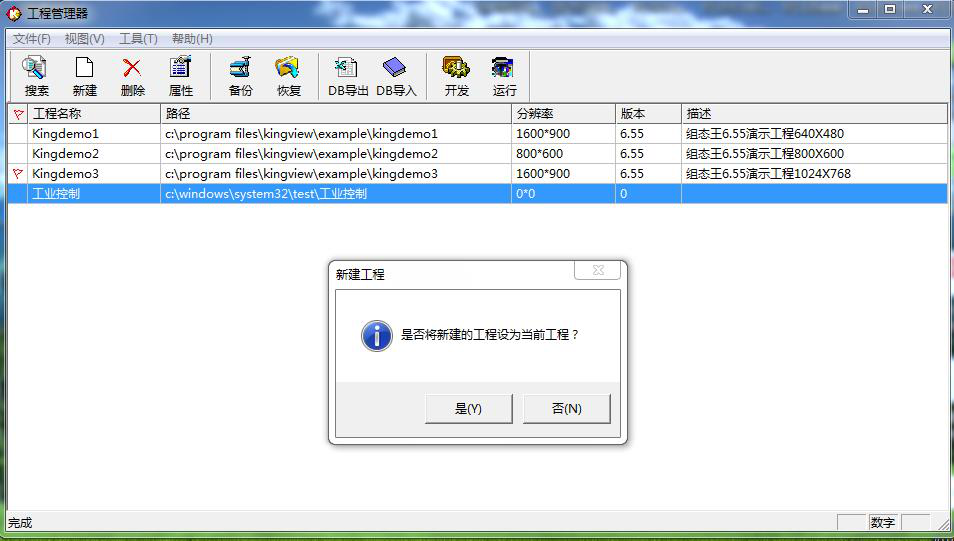Open the 文件(F) menu

tap(32, 39)
